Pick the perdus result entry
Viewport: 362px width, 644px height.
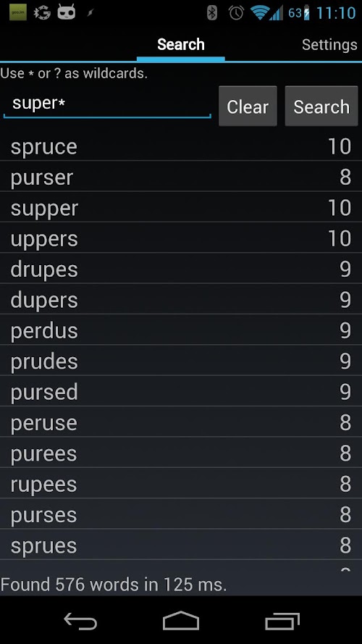click(x=181, y=330)
